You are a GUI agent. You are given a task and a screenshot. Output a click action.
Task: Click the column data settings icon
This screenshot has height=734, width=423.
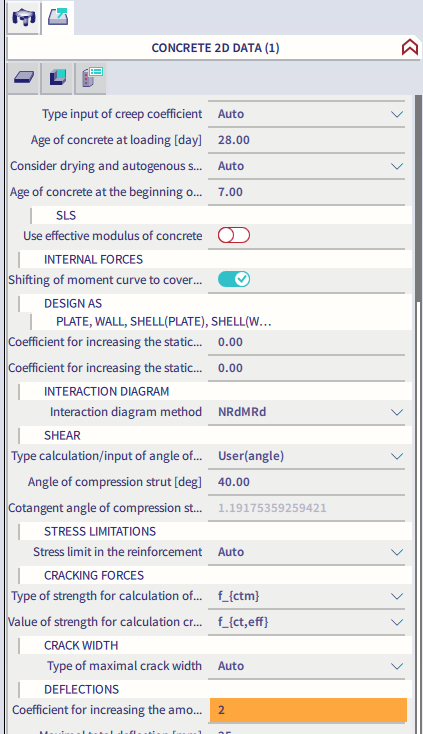point(92,78)
